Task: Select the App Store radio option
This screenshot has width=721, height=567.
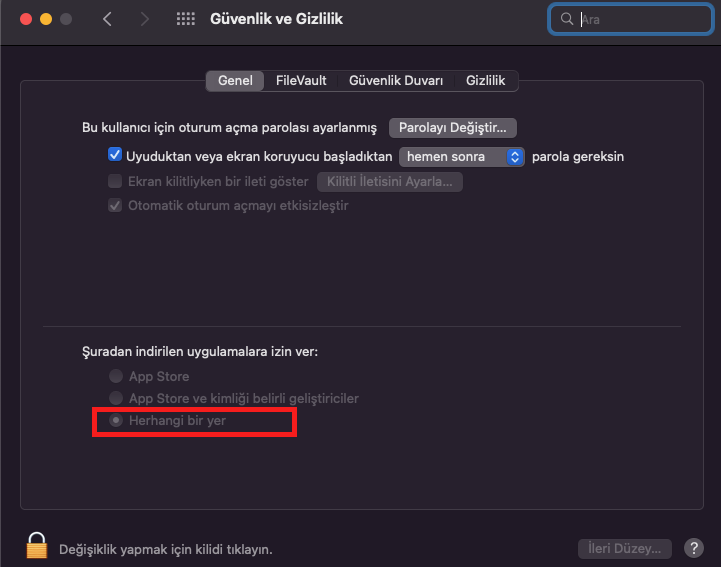Action: coord(116,376)
